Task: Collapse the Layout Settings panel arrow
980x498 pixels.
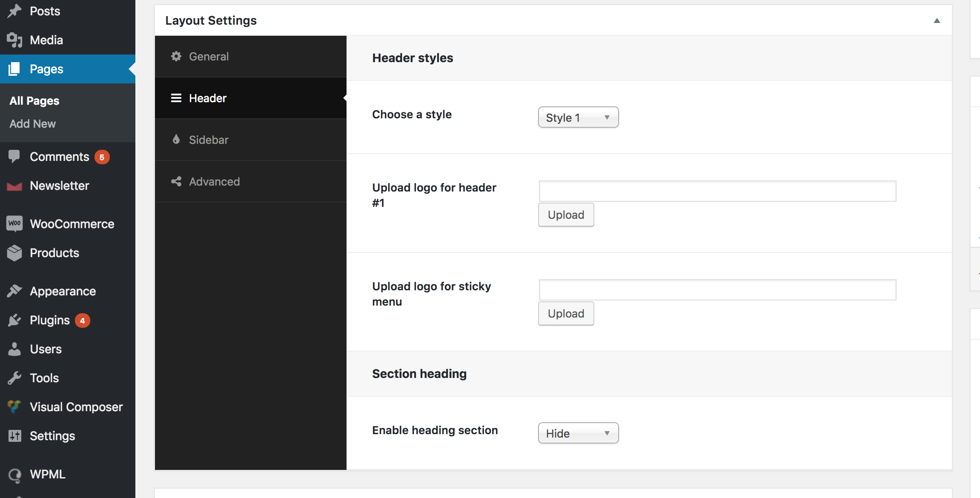Action: [x=937, y=21]
